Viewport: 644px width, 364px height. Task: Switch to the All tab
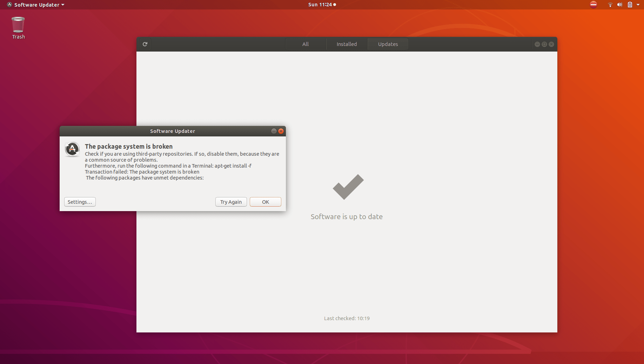coord(306,44)
